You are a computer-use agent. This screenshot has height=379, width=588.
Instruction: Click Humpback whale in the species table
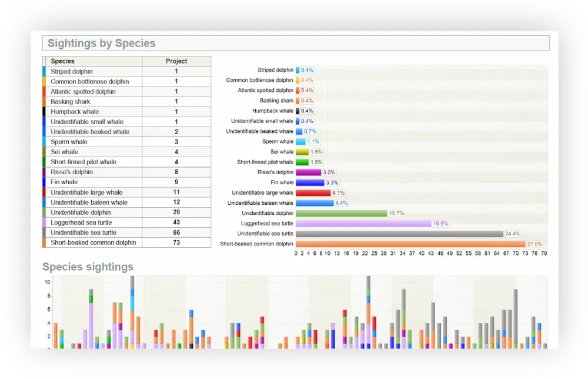[x=127, y=112]
